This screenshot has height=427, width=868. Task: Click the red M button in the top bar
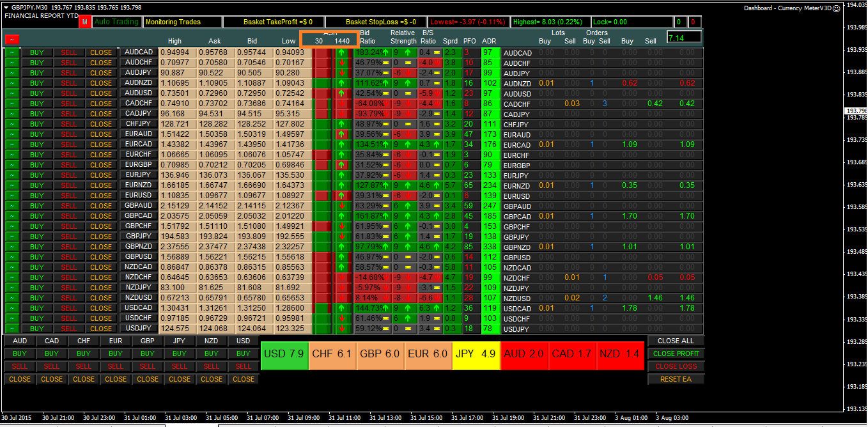(85, 22)
